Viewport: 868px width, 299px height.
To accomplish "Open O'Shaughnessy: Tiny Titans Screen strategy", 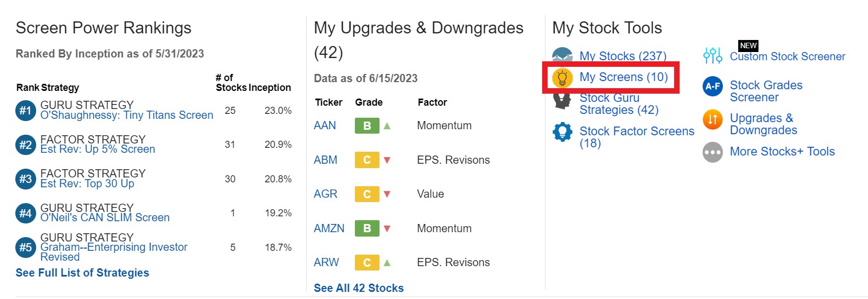I will coord(127,116).
